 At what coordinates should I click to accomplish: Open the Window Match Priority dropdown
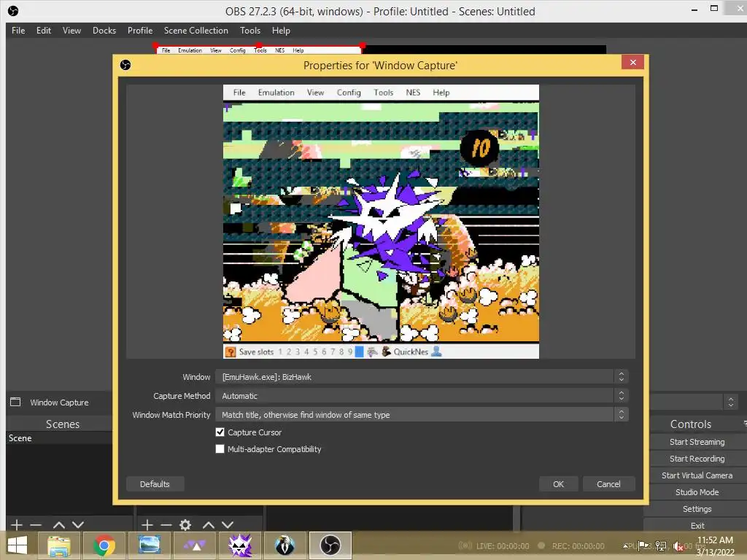coord(422,415)
